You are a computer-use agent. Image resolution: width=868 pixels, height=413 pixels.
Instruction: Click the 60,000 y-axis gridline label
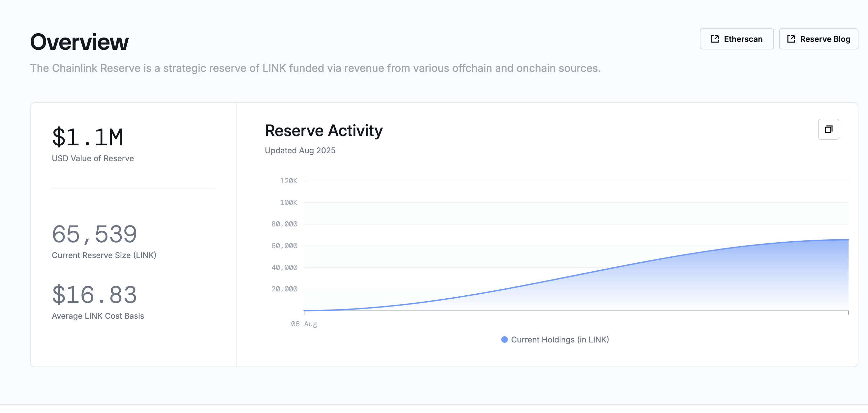tap(284, 246)
